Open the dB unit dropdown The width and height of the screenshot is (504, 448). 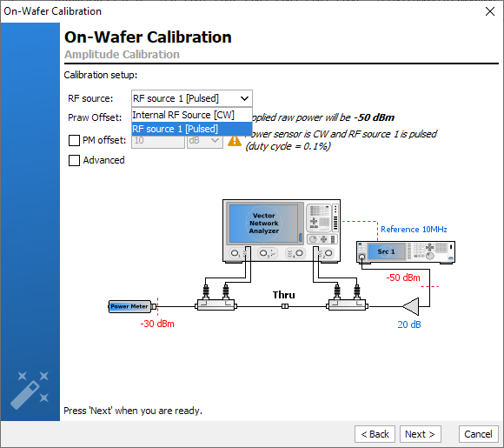coord(205,141)
